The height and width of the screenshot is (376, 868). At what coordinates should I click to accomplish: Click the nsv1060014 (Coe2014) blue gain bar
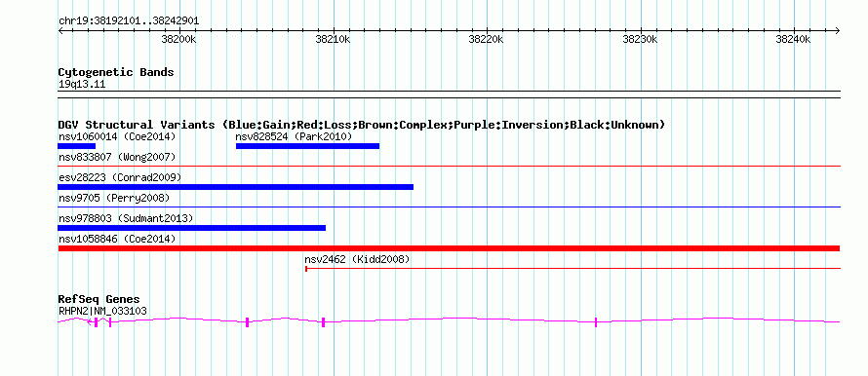tap(77, 146)
